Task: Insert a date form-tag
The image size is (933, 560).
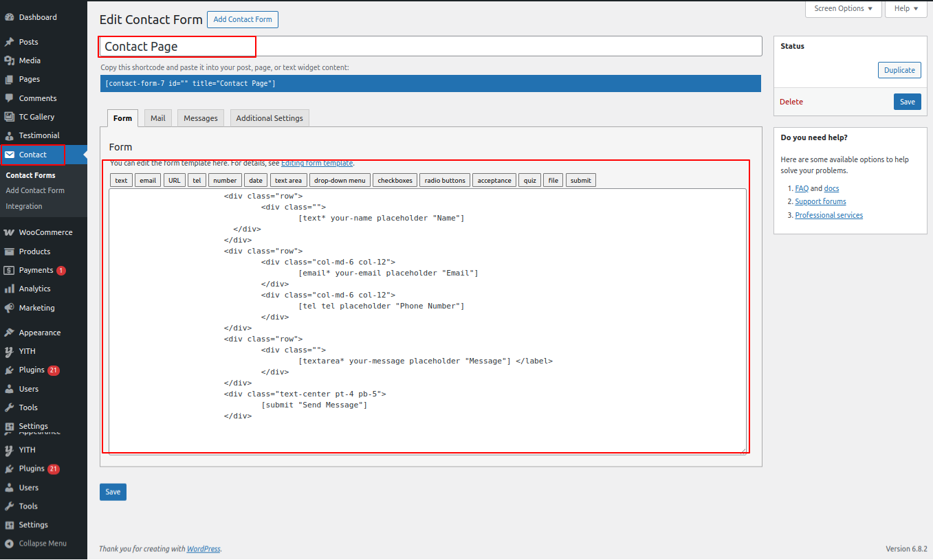Action: click(x=256, y=180)
